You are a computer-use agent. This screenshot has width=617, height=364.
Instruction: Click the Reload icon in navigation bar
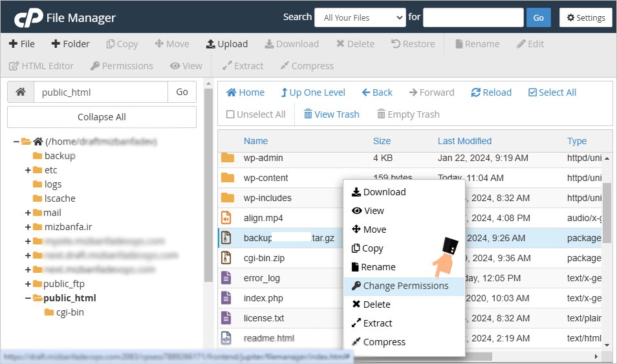click(476, 92)
